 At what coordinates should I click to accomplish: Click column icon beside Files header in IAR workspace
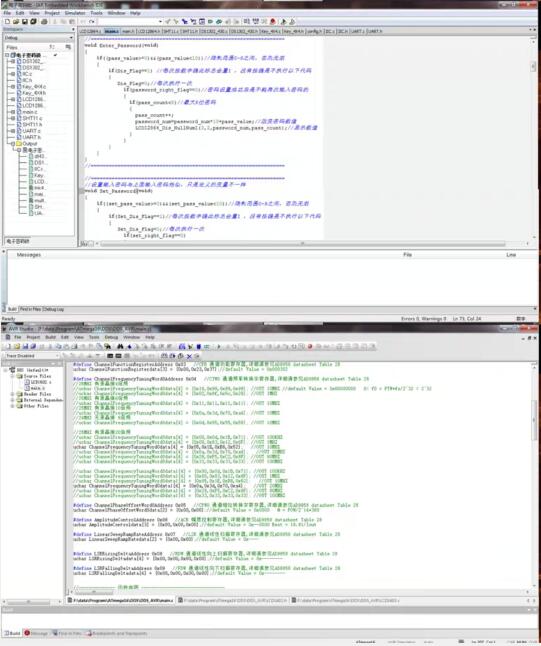(x=68, y=47)
